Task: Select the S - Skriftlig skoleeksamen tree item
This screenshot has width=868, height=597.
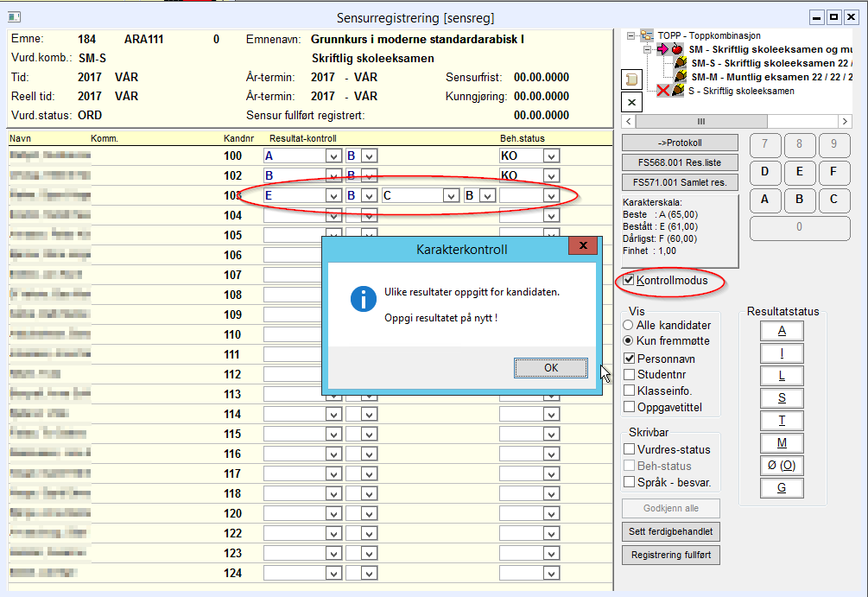Action: coord(740,91)
